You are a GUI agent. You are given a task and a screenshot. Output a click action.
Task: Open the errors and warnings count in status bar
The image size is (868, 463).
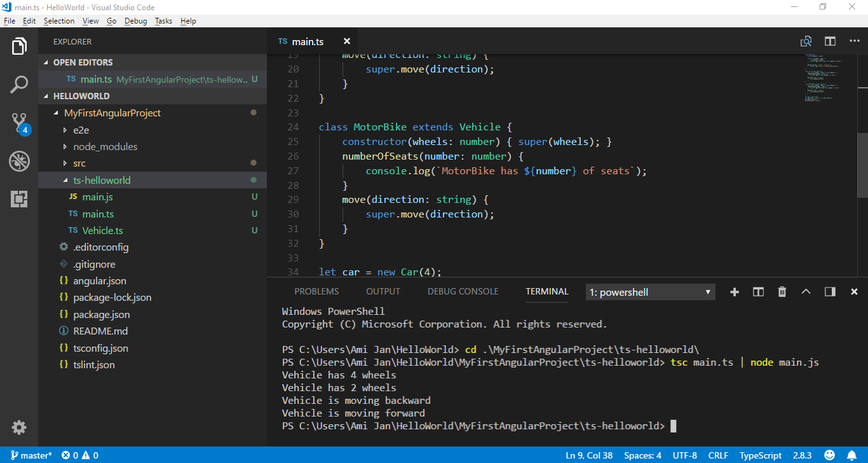click(x=80, y=455)
